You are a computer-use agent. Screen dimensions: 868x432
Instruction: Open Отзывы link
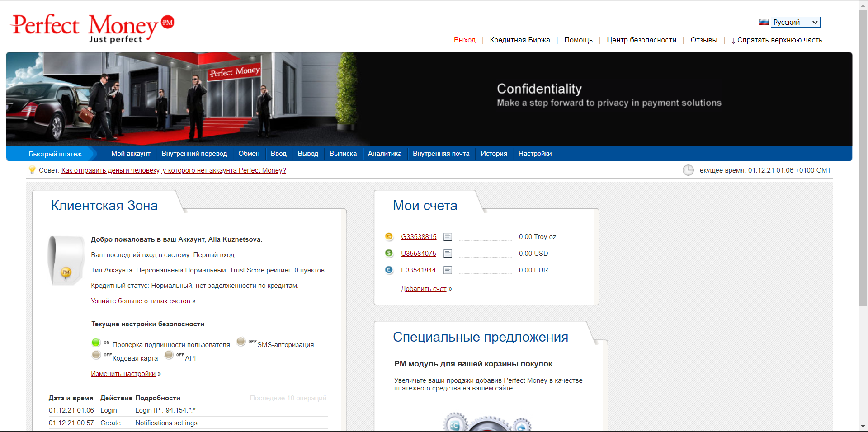coord(704,40)
